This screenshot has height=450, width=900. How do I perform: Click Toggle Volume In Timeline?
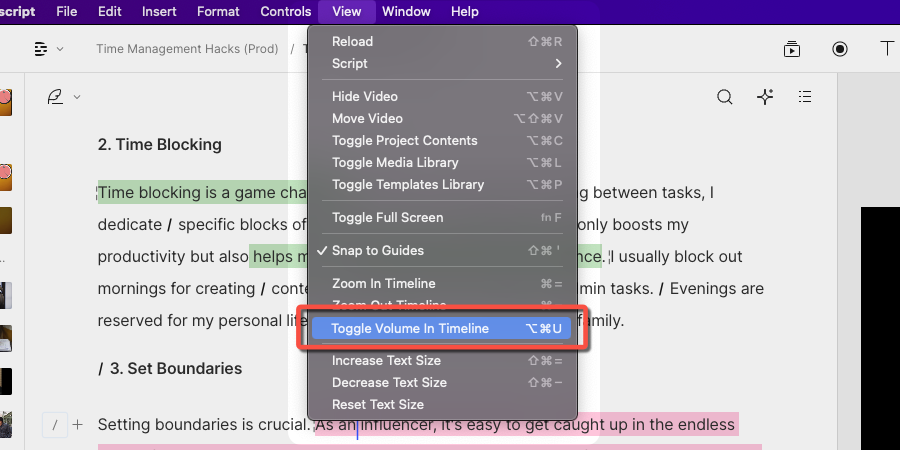coord(442,328)
